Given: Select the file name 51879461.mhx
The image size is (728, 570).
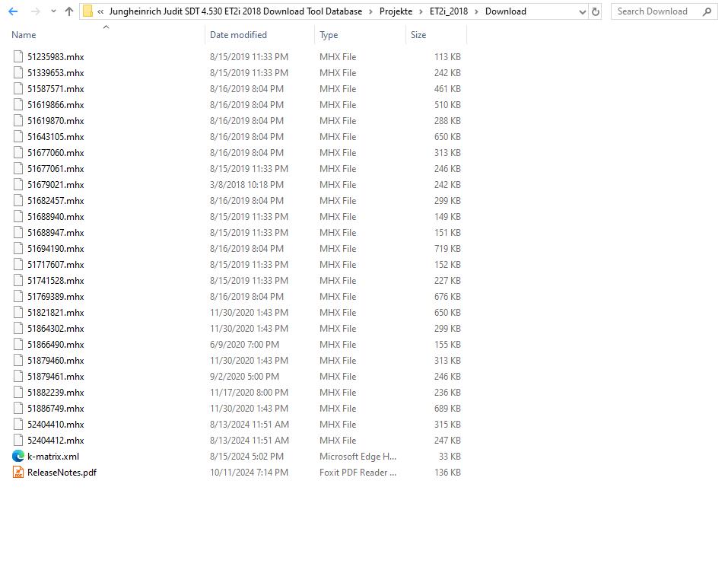Looking at the screenshot, I should coord(56,376).
